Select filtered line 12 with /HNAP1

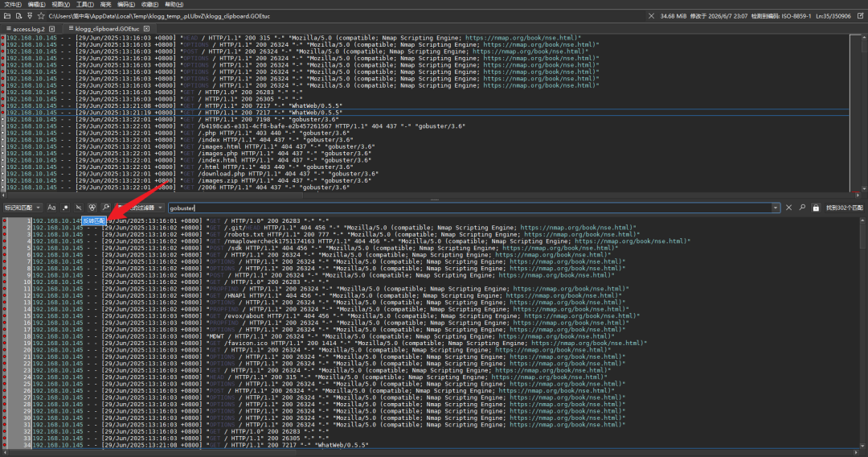(x=445, y=295)
